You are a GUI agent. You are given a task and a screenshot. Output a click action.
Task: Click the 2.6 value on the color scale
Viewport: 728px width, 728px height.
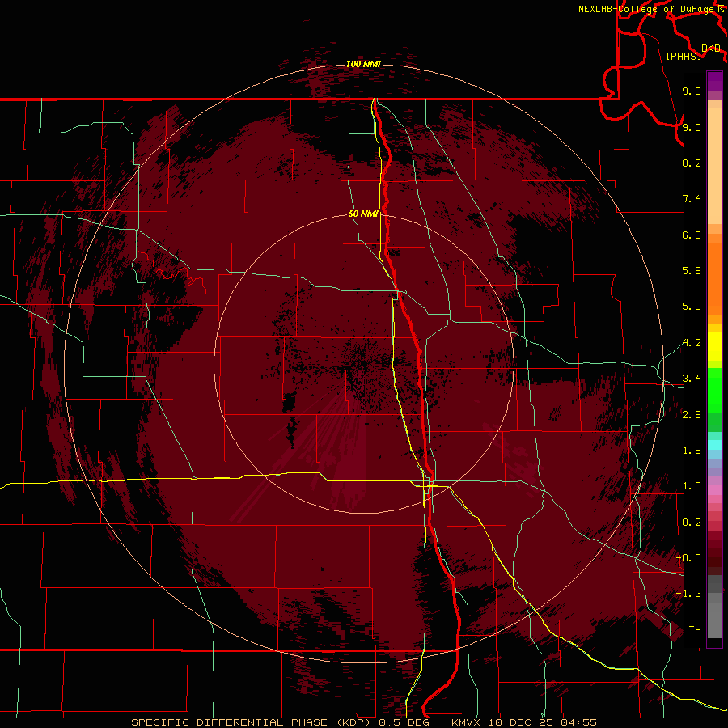pos(692,415)
